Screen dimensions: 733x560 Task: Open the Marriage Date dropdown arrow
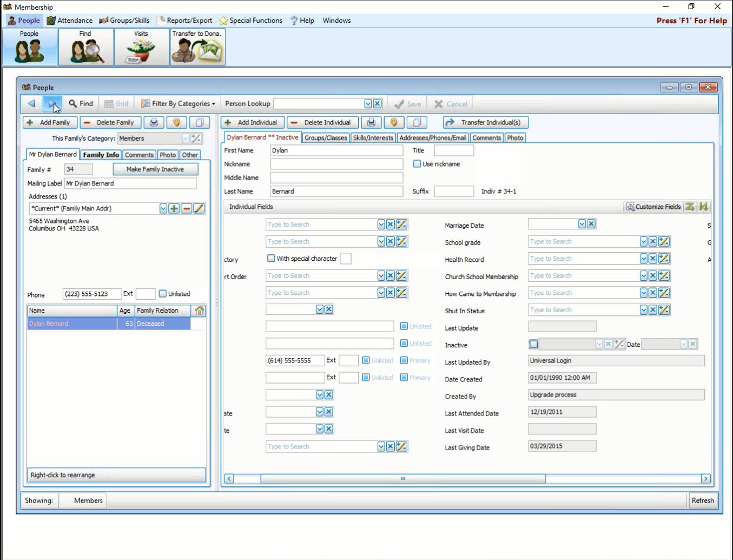(582, 224)
